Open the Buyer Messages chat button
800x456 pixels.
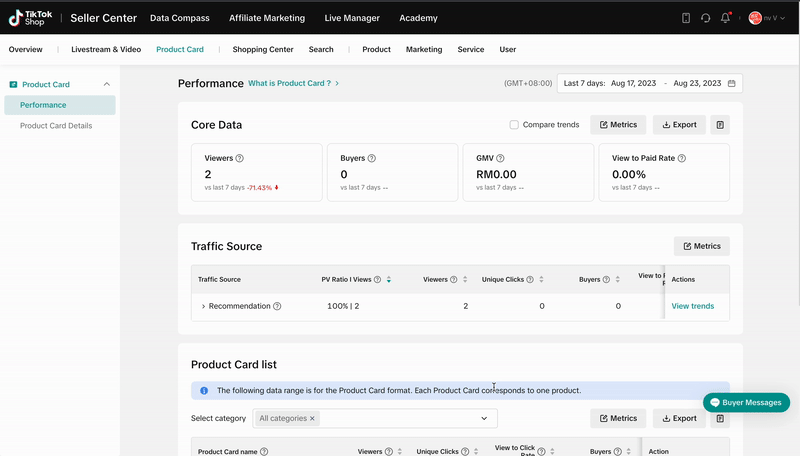[x=746, y=402]
